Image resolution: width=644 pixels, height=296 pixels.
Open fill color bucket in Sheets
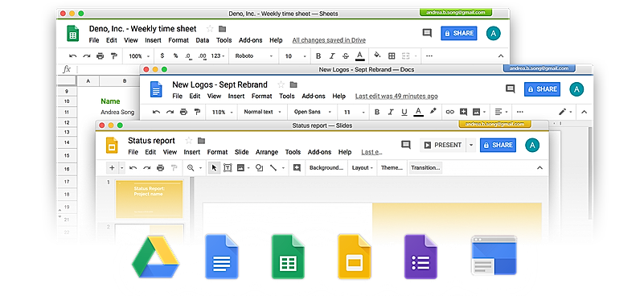click(377, 55)
